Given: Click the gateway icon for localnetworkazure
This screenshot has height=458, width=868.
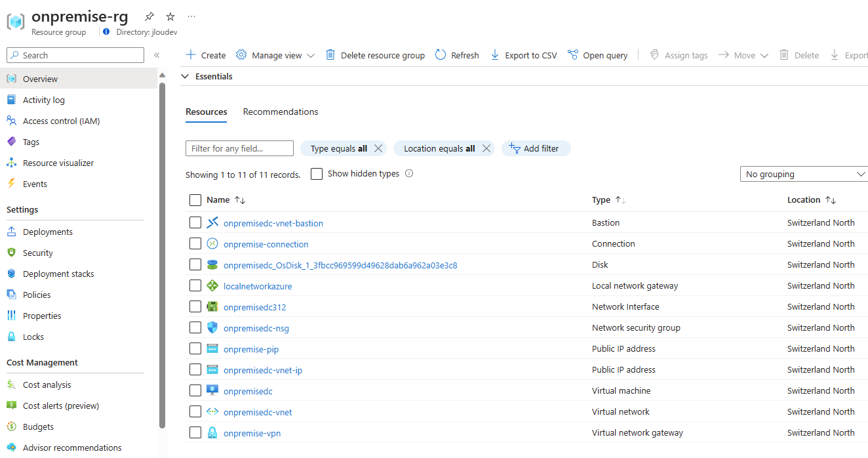Looking at the screenshot, I should click(212, 286).
